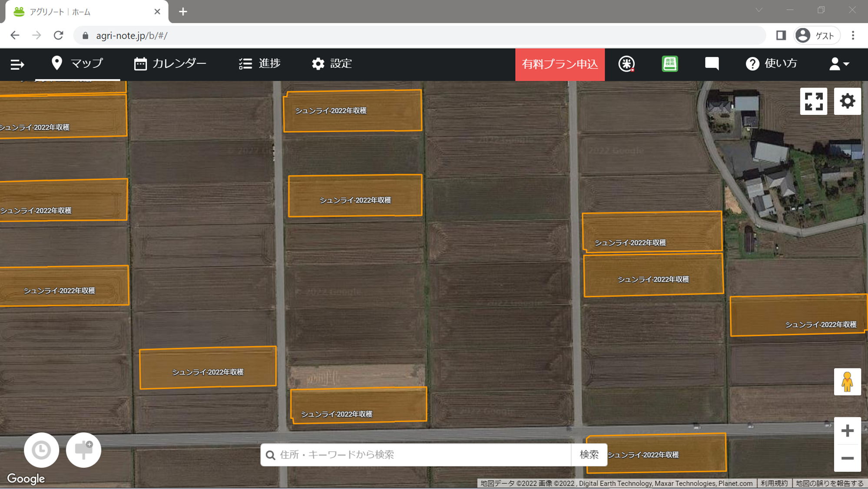
Task: Switch to the 進捗 tab
Action: coord(260,64)
